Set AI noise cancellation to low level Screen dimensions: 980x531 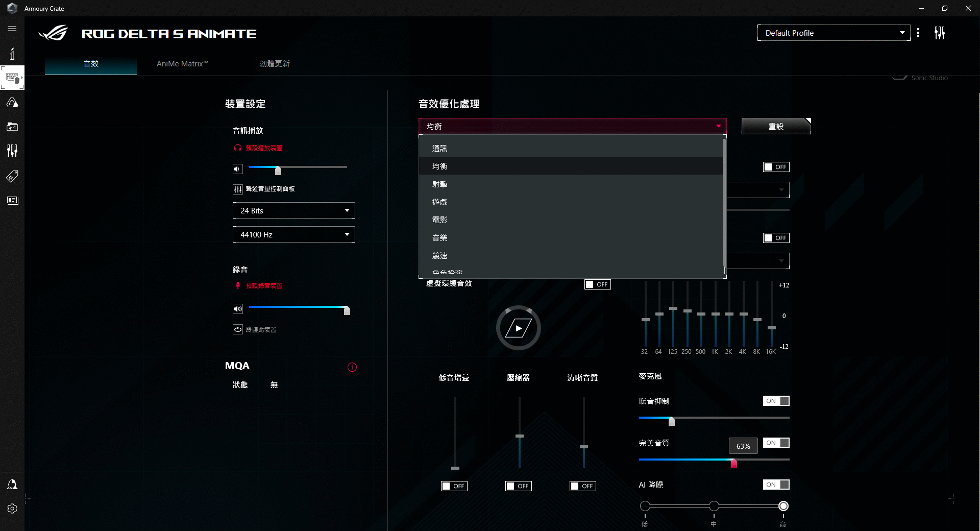click(x=645, y=506)
